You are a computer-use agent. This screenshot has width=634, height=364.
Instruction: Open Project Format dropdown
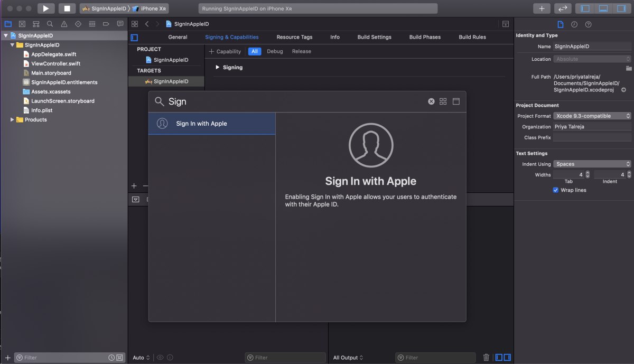[x=592, y=116]
